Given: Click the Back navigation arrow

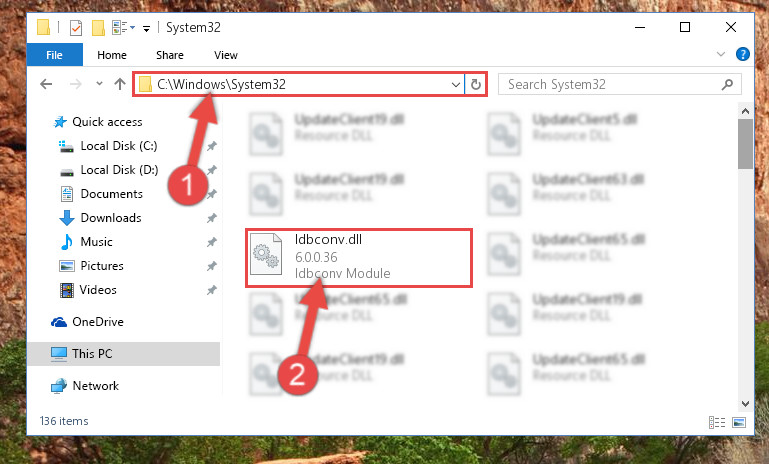Looking at the screenshot, I should (x=46, y=84).
